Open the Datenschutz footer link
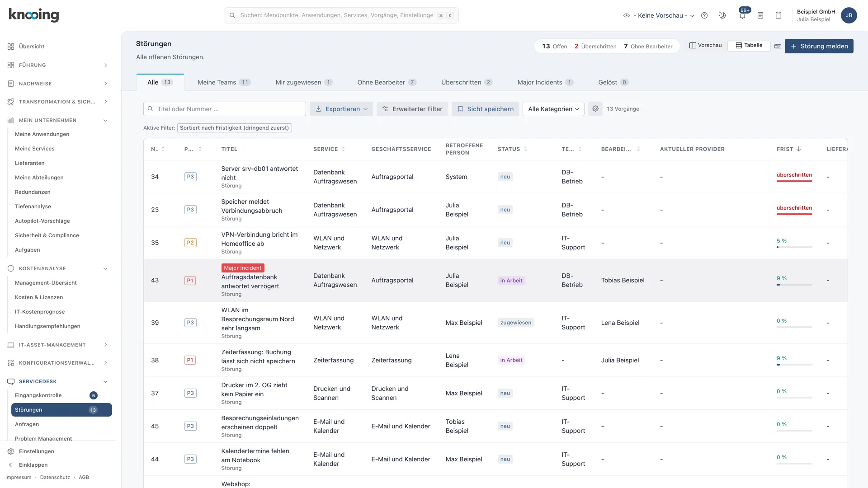The height and width of the screenshot is (488, 868). click(55, 477)
